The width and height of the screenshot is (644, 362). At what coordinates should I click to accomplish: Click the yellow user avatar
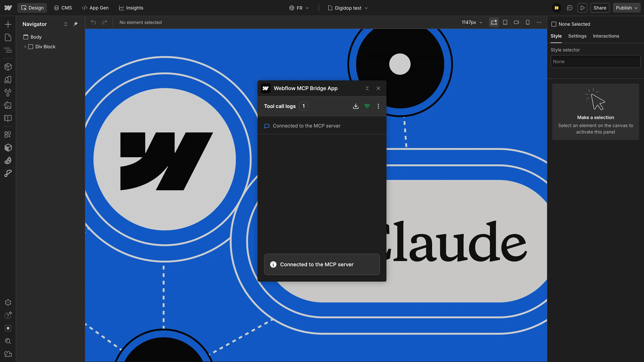[557, 8]
